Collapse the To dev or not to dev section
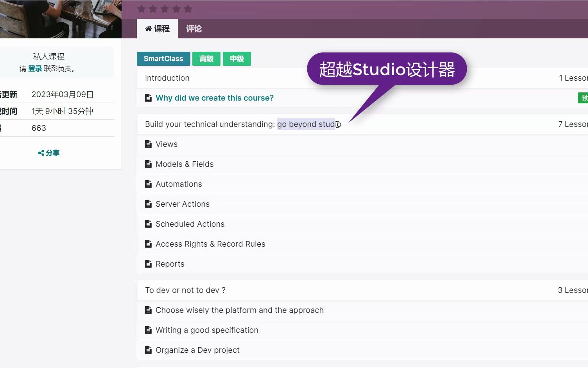Image resolution: width=588 pixels, height=368 pixels. pos(185,290)
